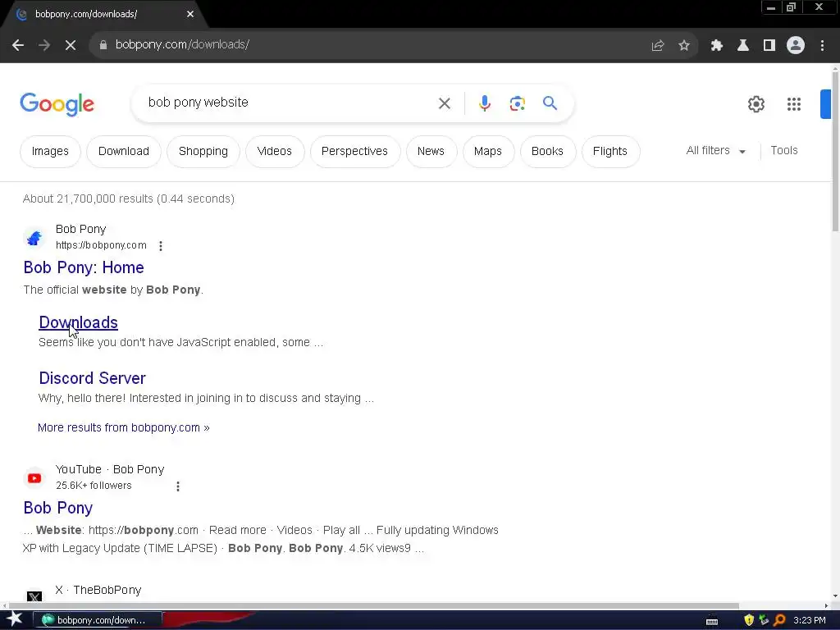This screenshot has height=630, width=840.
Task: Filter results by Books
Action: 547,152
